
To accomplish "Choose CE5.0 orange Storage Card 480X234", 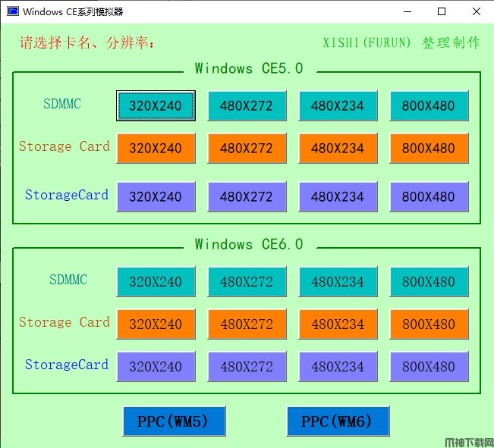I will (338, 148).
